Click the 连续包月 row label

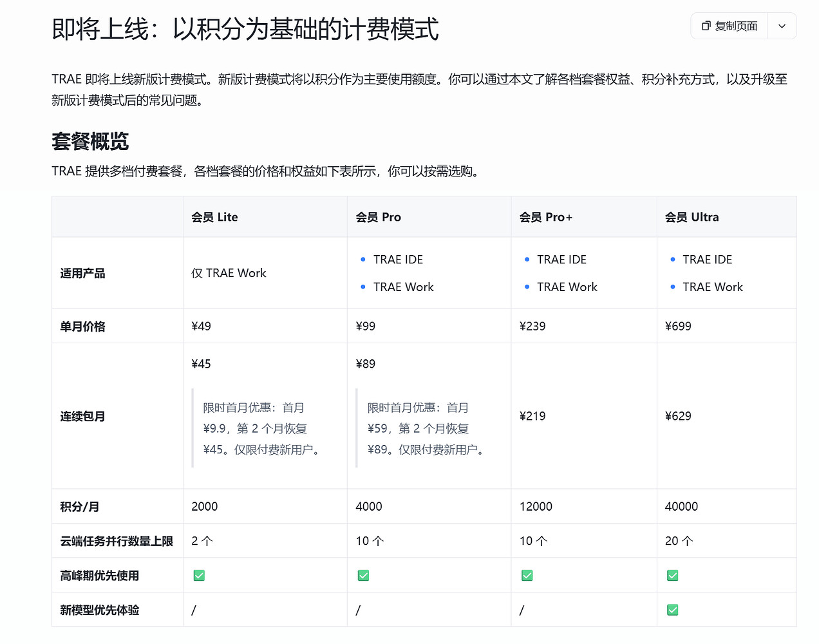click(x=82, y=416)
